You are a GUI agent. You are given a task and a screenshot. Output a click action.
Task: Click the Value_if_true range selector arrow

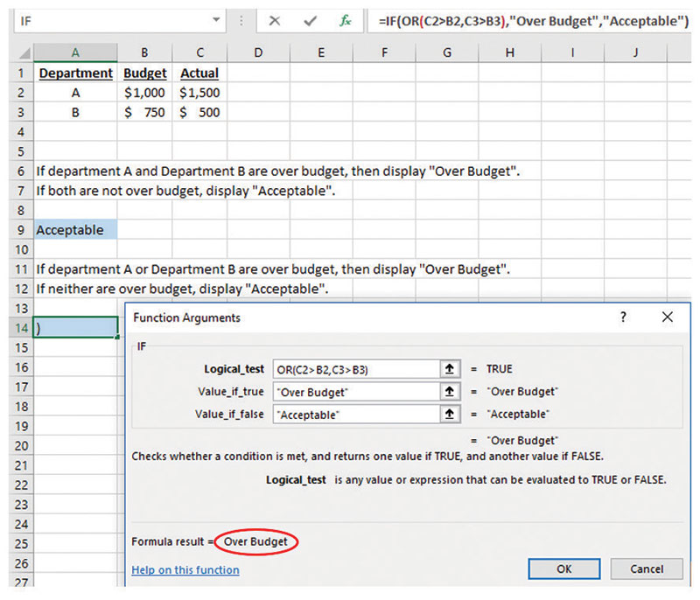(449, 392)
